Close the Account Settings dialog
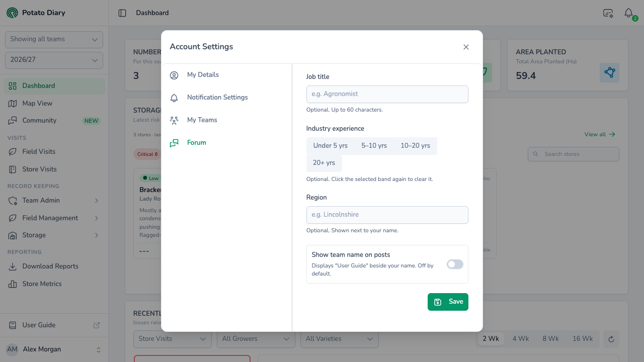Viewport: 644px width, 362px height. (466, 47)
